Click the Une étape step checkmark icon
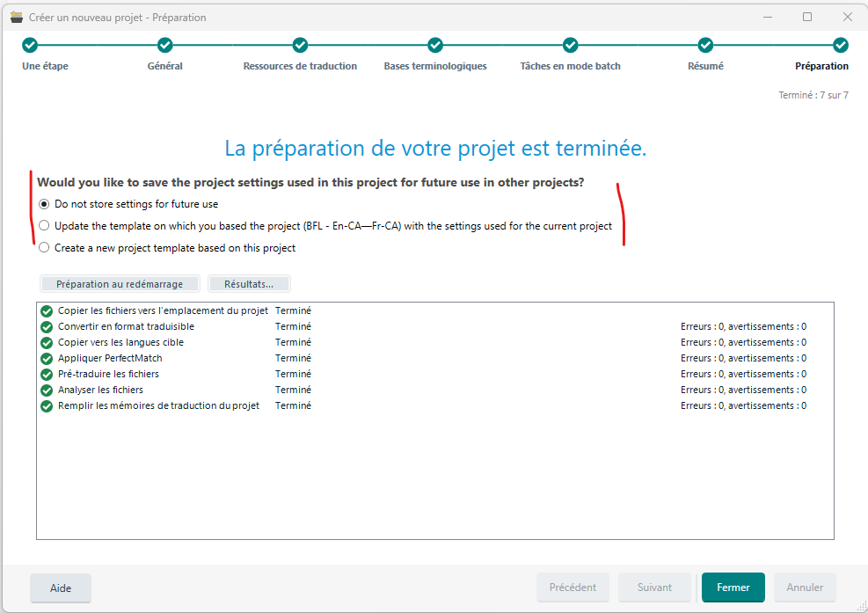Viewport: 868px width, 613px height. [30, 45]
